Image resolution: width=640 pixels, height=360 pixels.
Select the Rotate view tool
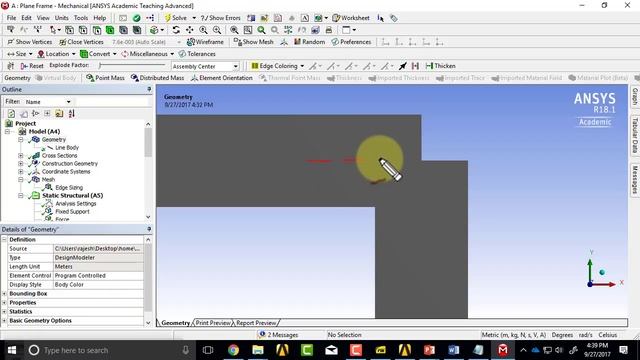(x=176, y=30)
